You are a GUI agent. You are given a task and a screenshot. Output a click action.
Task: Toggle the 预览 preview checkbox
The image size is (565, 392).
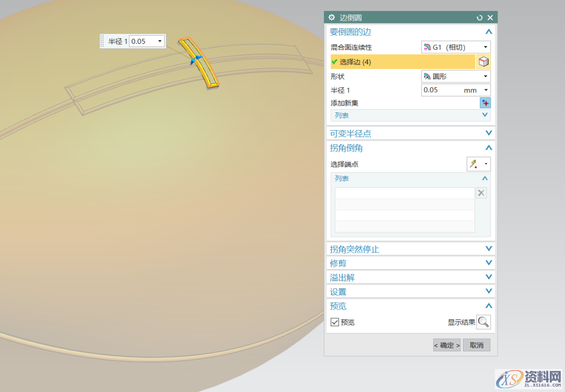pyautogui.click(x=335, y=322)
